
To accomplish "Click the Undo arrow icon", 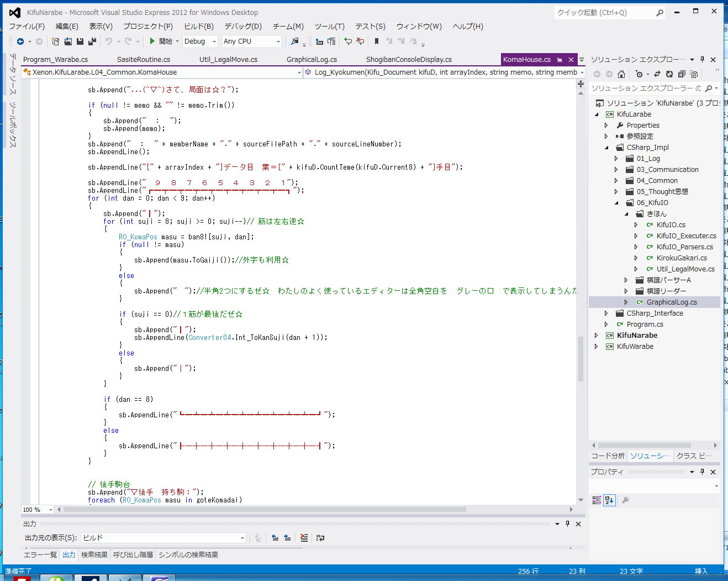I will pos(109,41).
